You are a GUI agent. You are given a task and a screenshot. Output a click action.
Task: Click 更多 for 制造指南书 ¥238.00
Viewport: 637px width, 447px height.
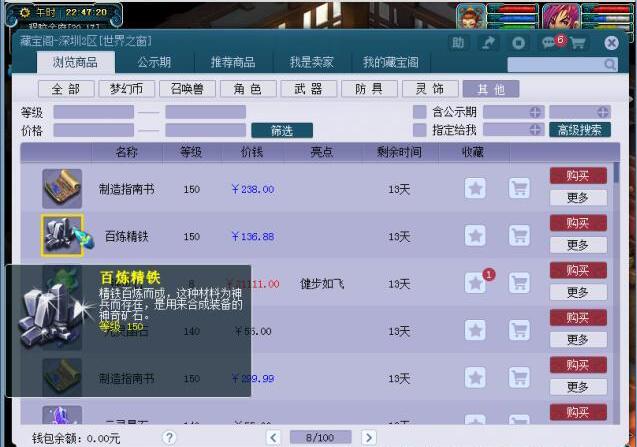pos(578,197)
